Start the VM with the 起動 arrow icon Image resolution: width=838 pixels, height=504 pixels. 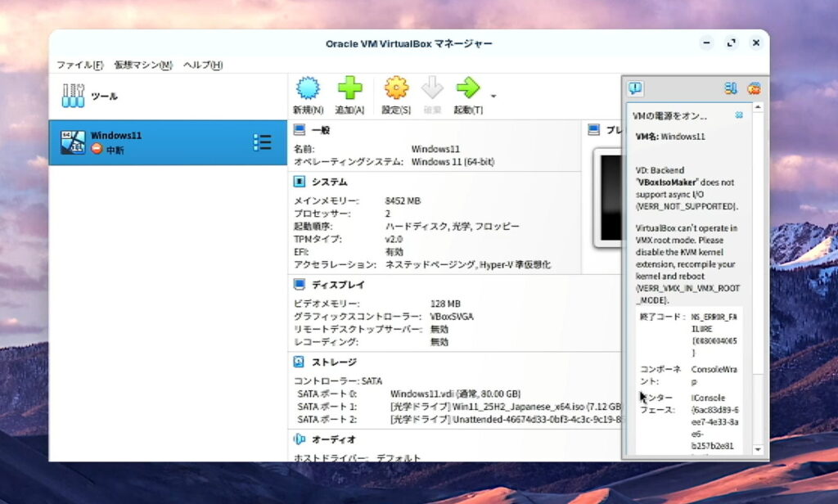coord(467,89)
